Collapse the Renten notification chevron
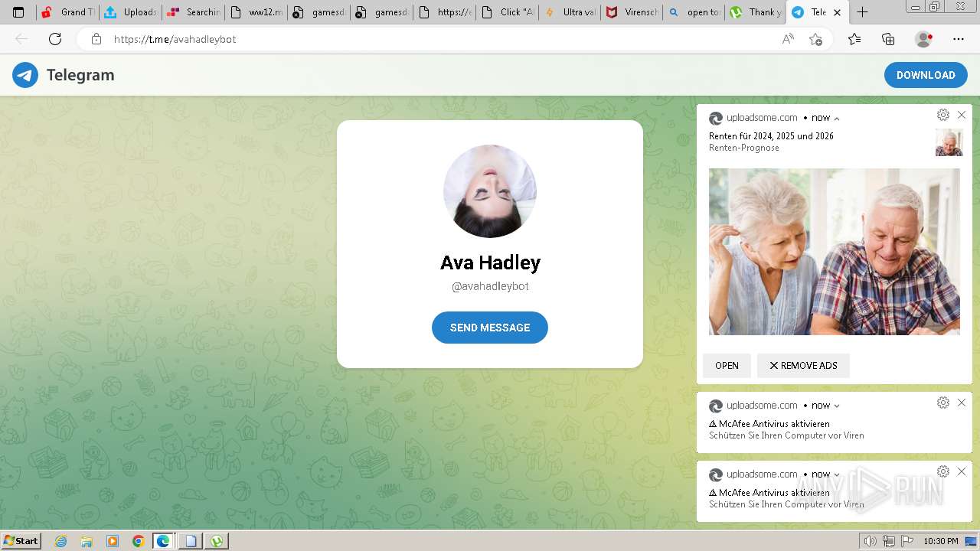This screenshot has height=551, width=980. (837, 119)
